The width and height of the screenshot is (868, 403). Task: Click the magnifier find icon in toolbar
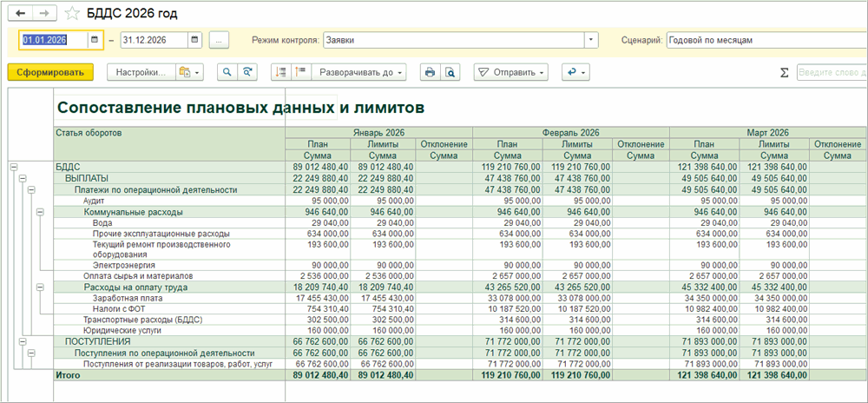pyautogui.click(x=227, y=72)
